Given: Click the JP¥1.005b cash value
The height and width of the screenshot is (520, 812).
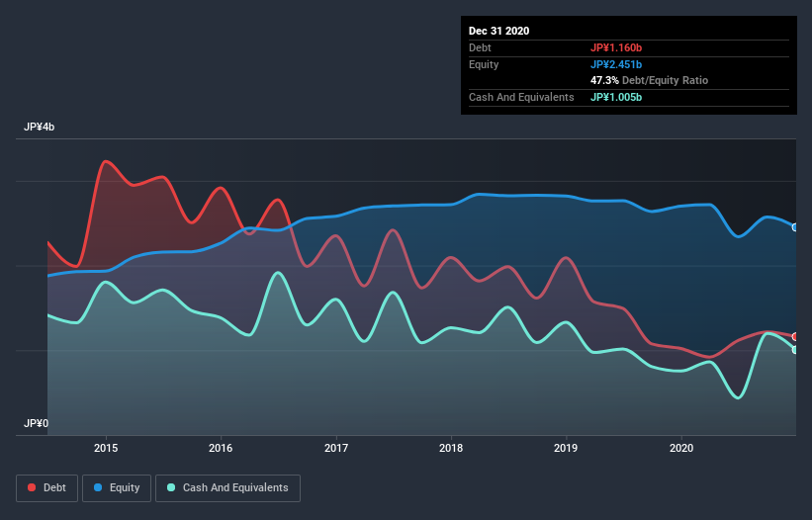Looking at the screenshot, I should (616, 97).
